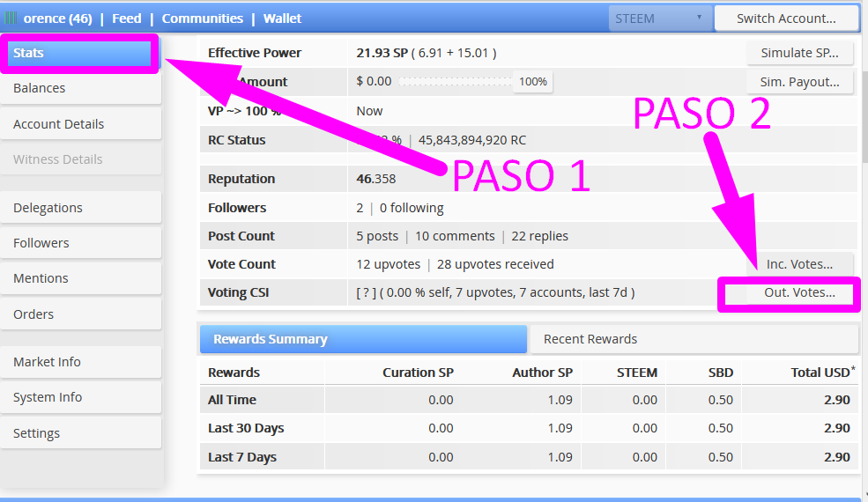Switch to the Recent Rewards tab
Screen dimensions: 868x502
click(694, 339)
